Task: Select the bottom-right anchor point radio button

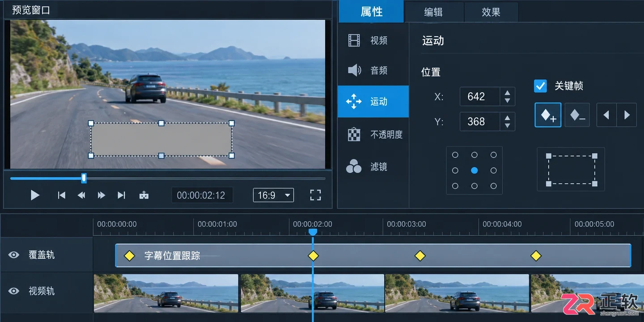Action: pos(494,186)
